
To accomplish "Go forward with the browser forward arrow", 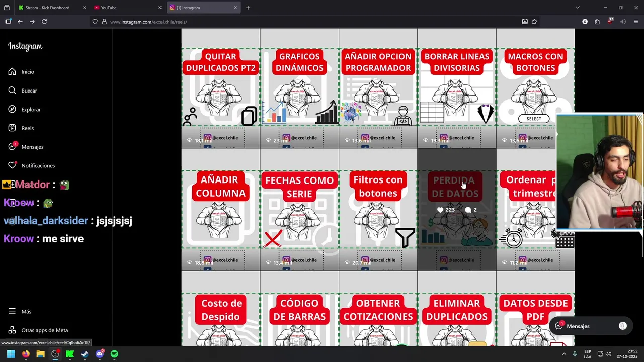I will tap(32, 22).
